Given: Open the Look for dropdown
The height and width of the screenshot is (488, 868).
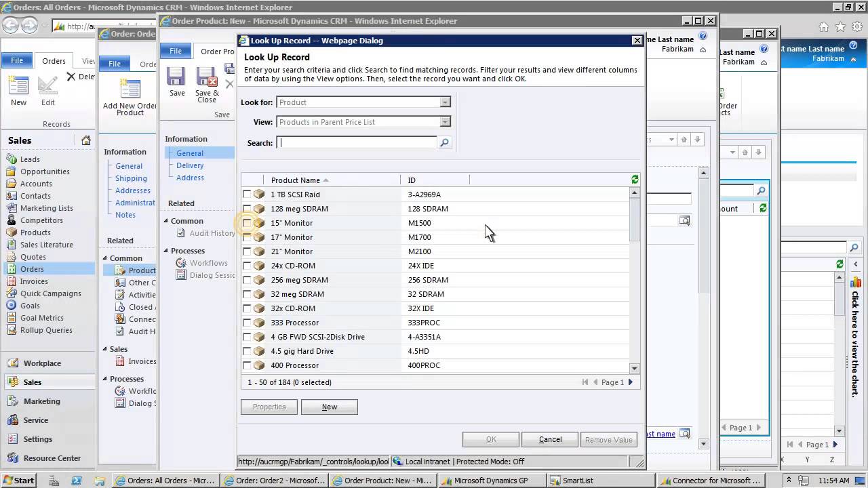Looking at the screenshot, I should (445, 102).
